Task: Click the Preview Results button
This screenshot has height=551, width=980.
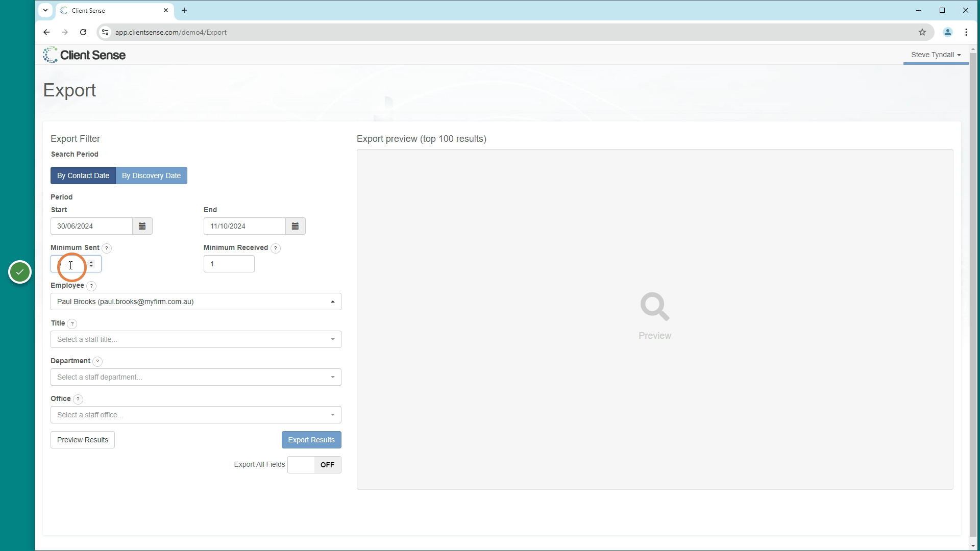Action: point(83,440)
